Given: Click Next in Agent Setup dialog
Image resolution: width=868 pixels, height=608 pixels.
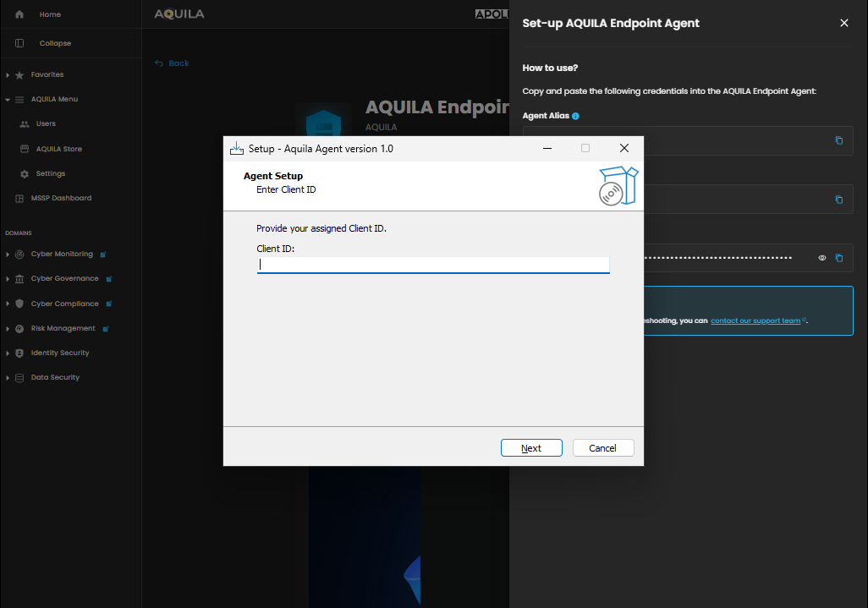Looking at the screenshot, I should (x=530, y=448).
